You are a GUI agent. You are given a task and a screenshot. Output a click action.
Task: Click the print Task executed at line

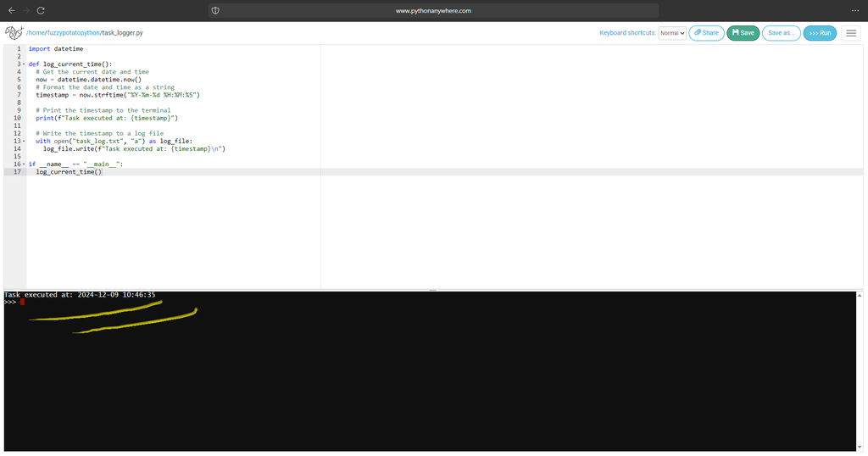point(107,119)
